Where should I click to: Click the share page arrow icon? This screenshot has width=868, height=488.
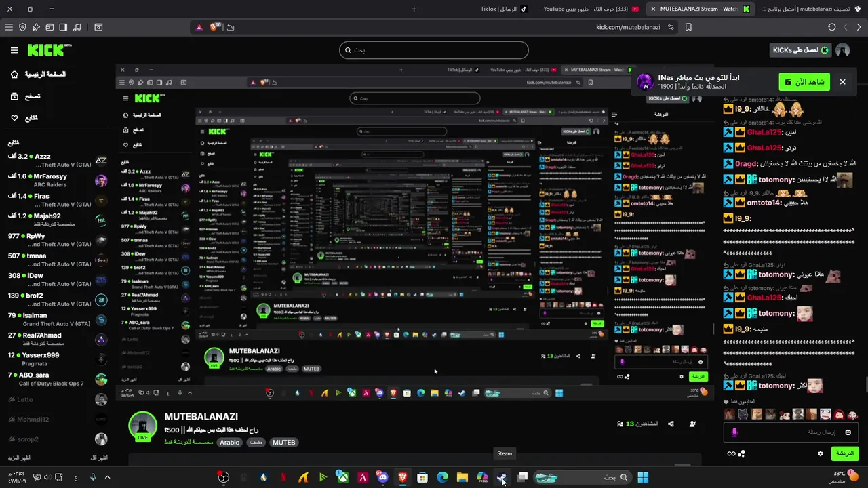pos(231,27)
